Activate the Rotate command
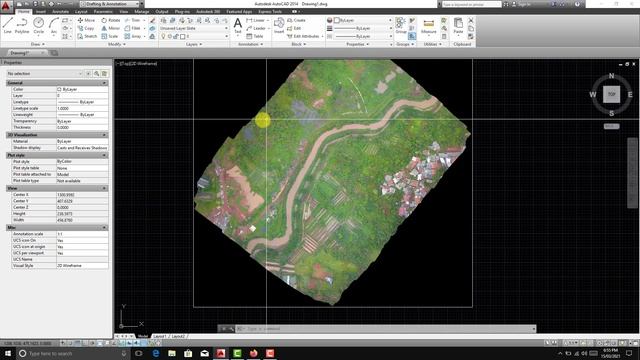The height and width of the screenshot is (360, 640). pyautogui.click(x=111, y=20)
